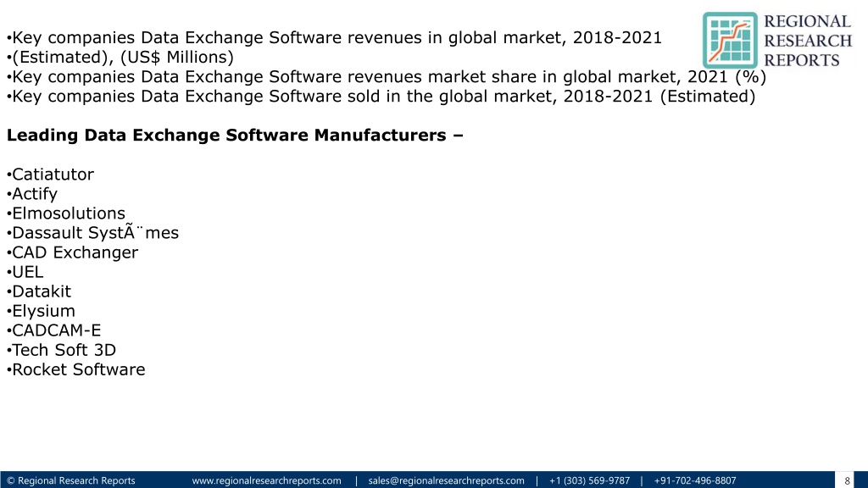Image resolution: width=868 pixels, height=488 pixels.
Task: Click the bullet about revenues market share, 2021 (%)
Action: [387, 76]
